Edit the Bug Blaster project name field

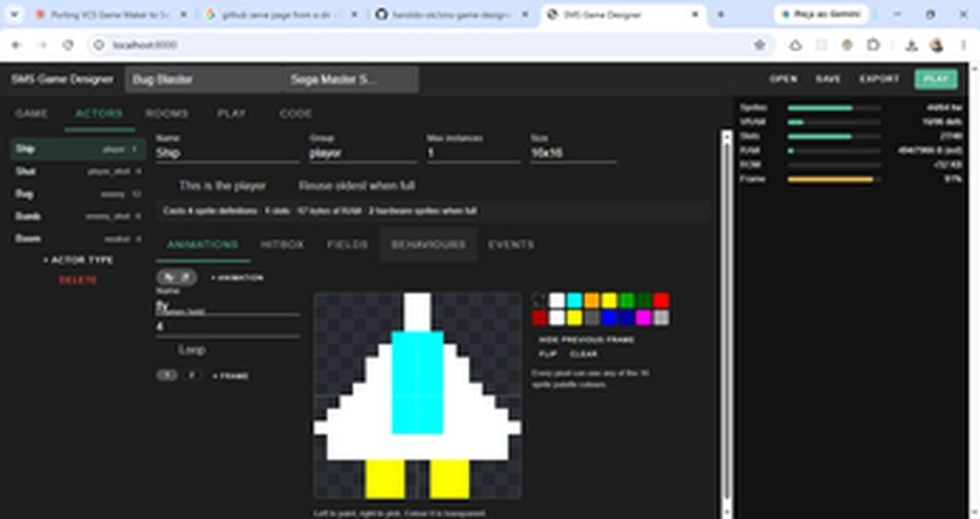(x=204, y=79)
